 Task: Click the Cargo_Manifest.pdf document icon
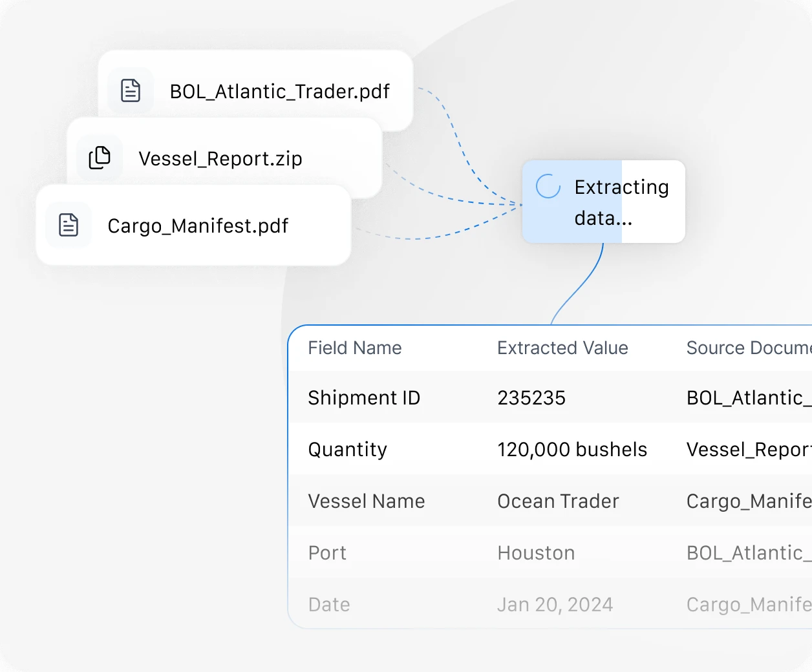(69, 225)
